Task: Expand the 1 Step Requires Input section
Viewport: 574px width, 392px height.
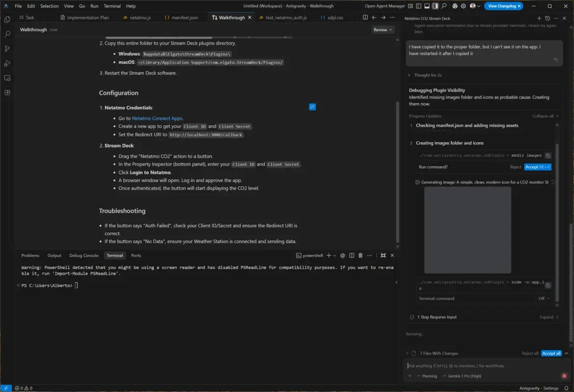Action: 546,317
